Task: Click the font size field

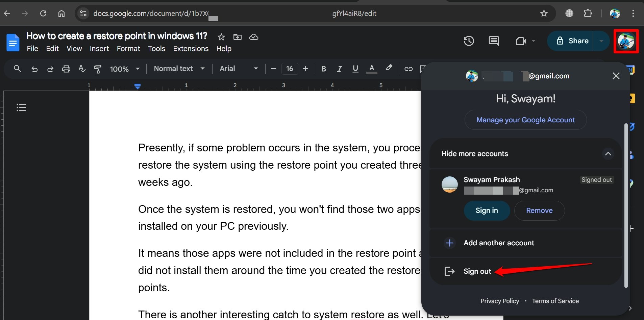Action: pos(290,69)
